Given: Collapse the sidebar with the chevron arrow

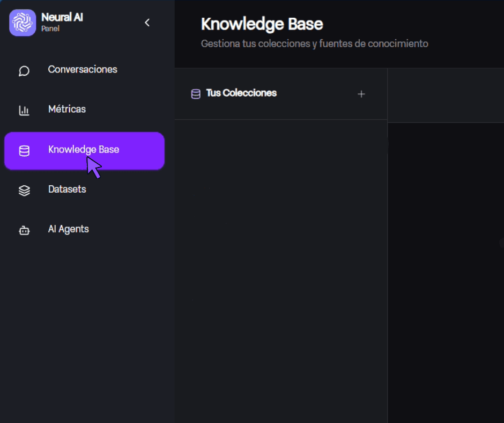Looking at the screenshot, I should pos(147,23).
